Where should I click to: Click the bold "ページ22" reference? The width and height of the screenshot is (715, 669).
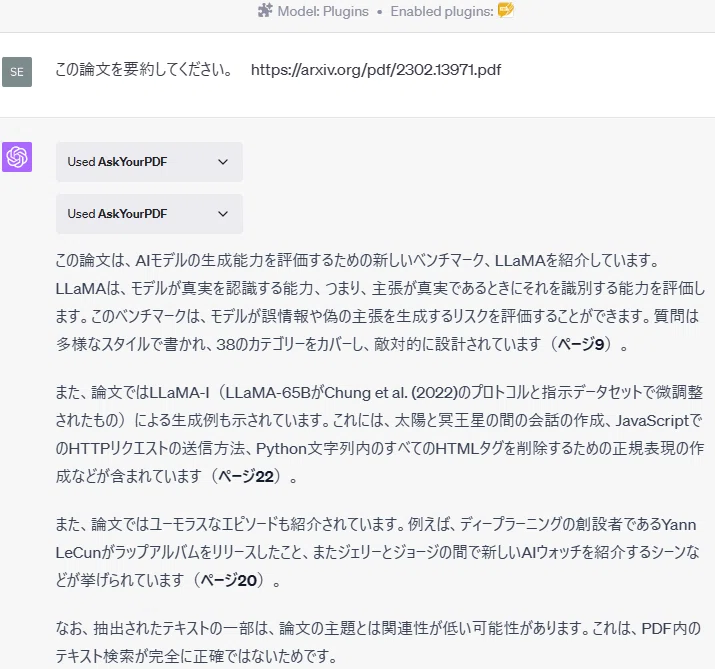246,477
